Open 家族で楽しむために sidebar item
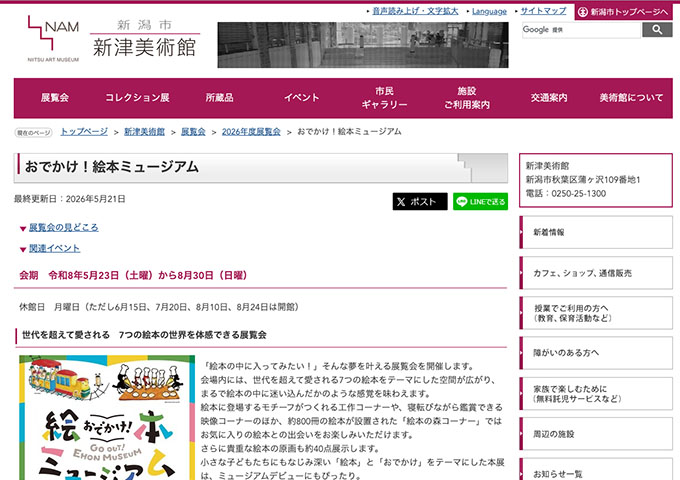This screenshot has height=480, width=680. pyautogui.click(x=596, y=394)
